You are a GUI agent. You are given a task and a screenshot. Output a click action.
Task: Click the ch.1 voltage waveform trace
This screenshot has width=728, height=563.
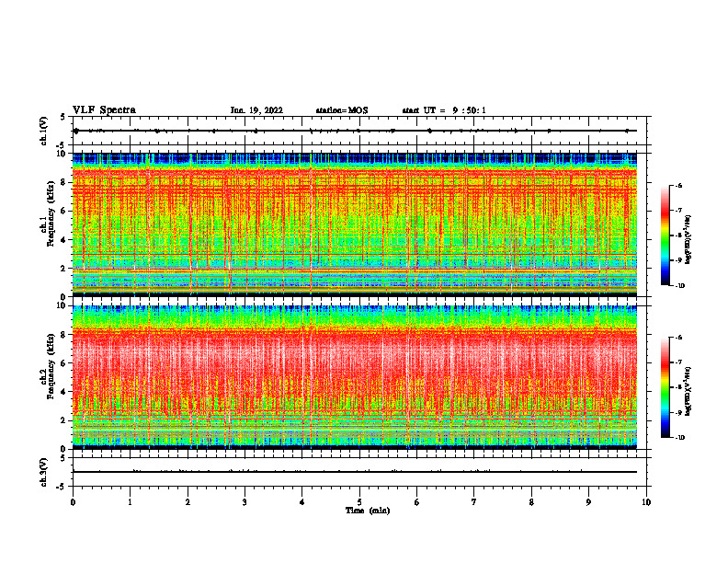355,131
